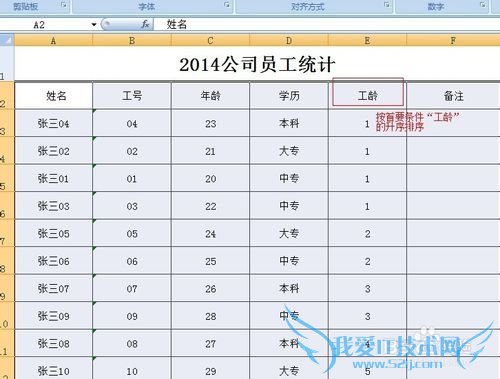Select 工号 cell 02
The height and width of the screenshot is (379, 500).
pos(132,151)
